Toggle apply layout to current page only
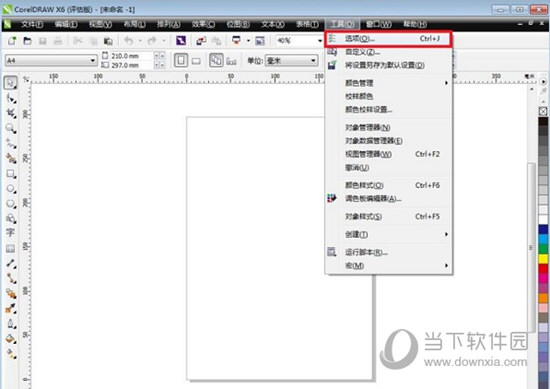 coord(231,61)
